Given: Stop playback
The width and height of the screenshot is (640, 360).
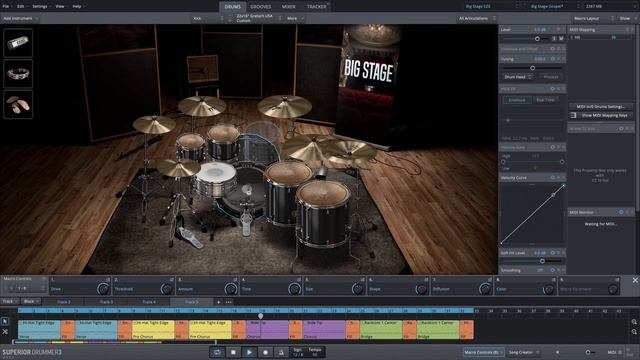Looking at the screenshot, I should 233,352.
